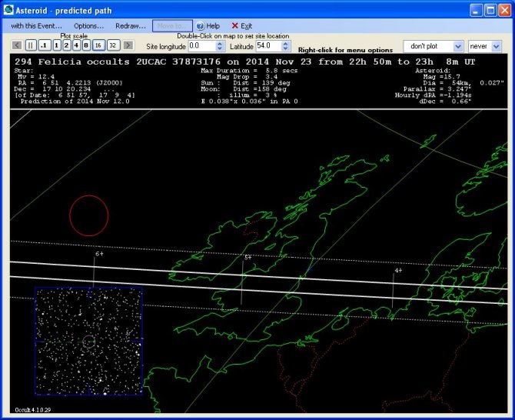The height and width of the screenshot is (420, 515).
Task: Open the Options... menu
Action: (89, 25)
